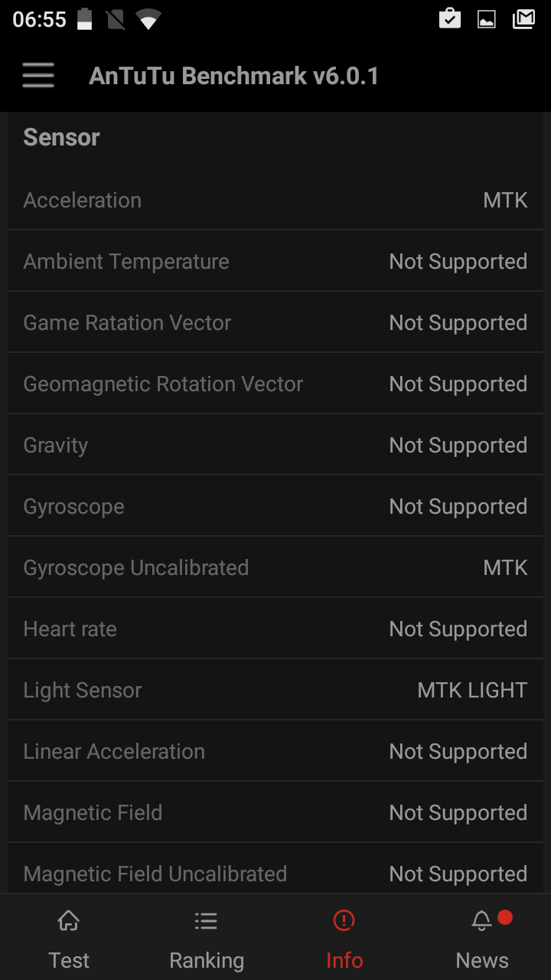This screenshot has height=980, width=551.
Task: Select the Acceleration sensor row
Action: tap(275, 200)
